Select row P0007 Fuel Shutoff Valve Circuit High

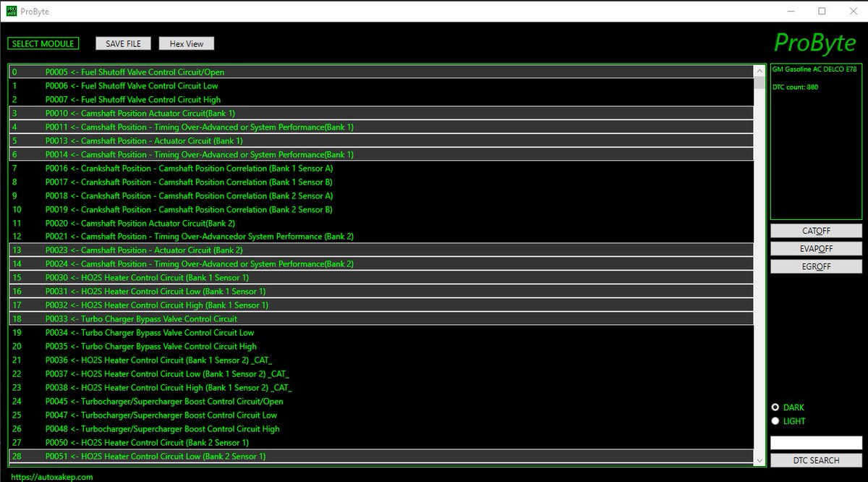tap(381, 100)
